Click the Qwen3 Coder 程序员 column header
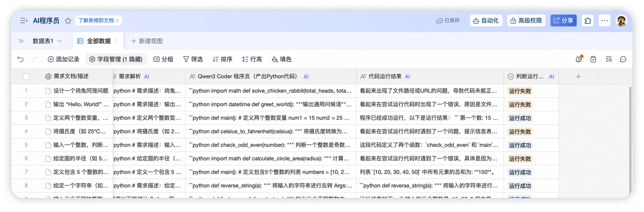644x212 pixels. [271, 77]
